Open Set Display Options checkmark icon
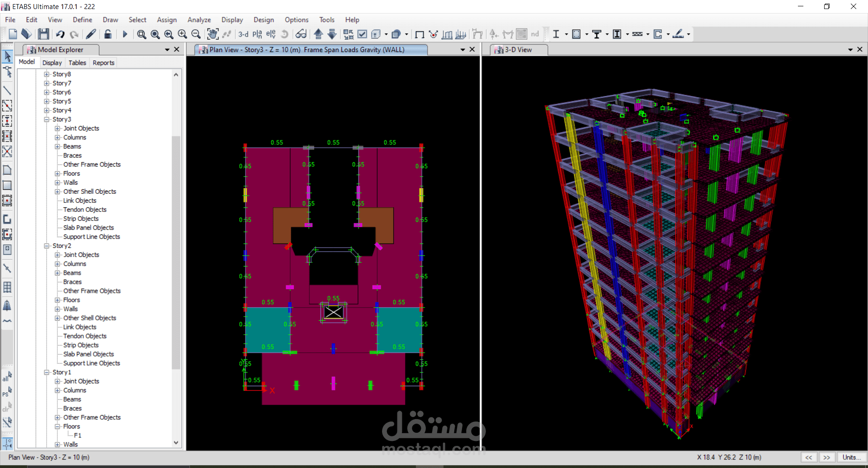868x468 pixels. click(x=362, y=34)
